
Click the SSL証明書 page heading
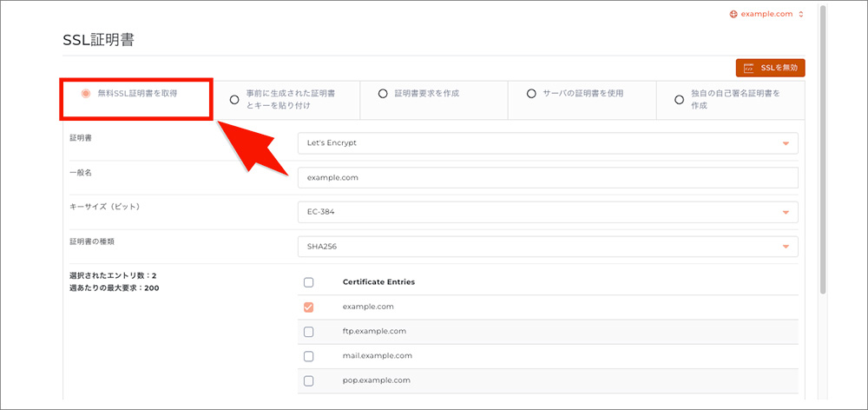click(99, 40)
